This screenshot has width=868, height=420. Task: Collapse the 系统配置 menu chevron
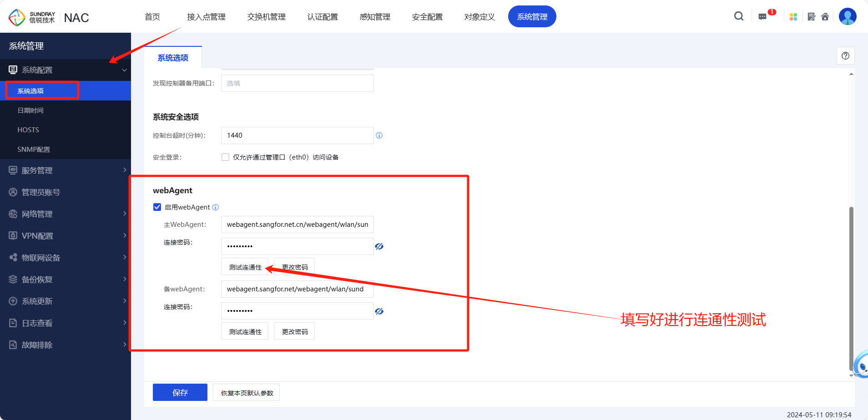click(x=124, y=70)
